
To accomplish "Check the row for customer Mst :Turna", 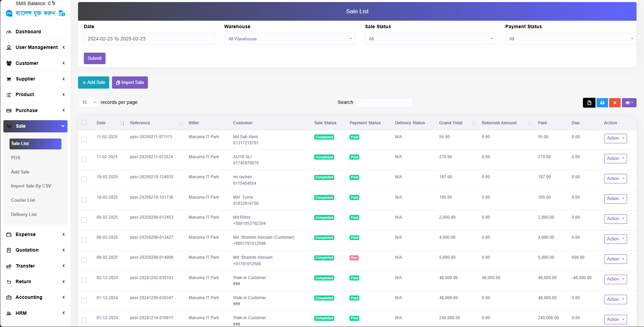I will pyautogui.click(x=84, y=200).
